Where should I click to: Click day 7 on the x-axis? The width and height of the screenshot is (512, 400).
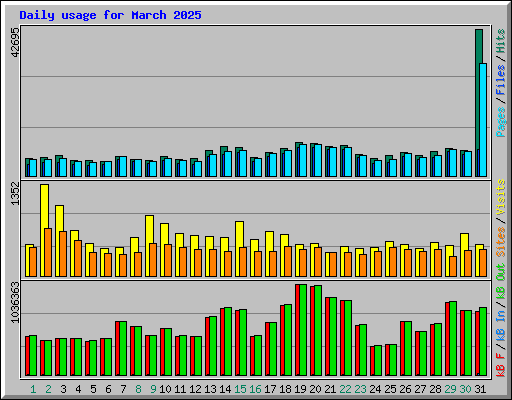(x=123, y=389)
